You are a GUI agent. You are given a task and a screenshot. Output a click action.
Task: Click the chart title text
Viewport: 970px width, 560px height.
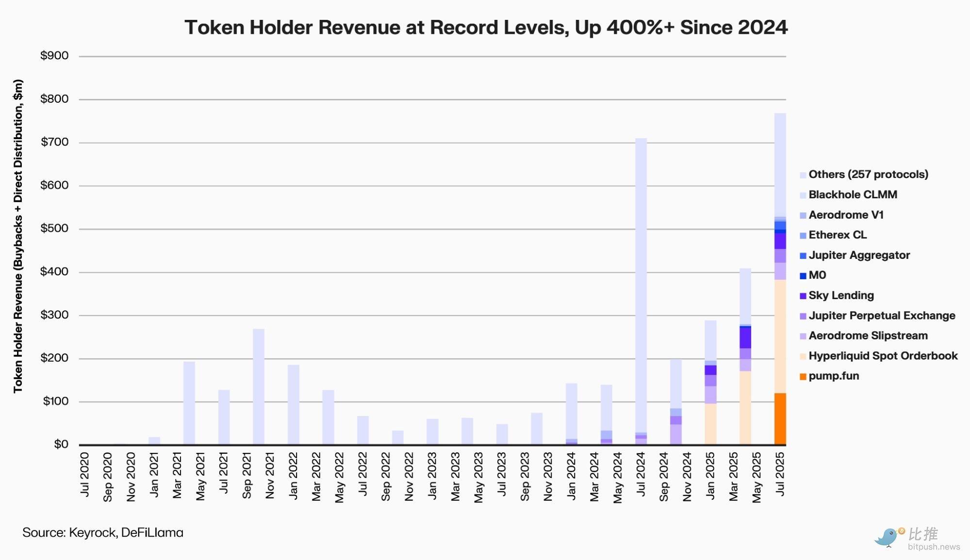tap(486, 28)
